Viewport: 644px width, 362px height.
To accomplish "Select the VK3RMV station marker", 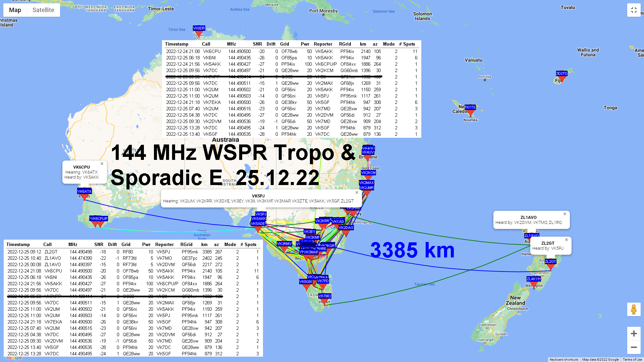I will [284, 244].
